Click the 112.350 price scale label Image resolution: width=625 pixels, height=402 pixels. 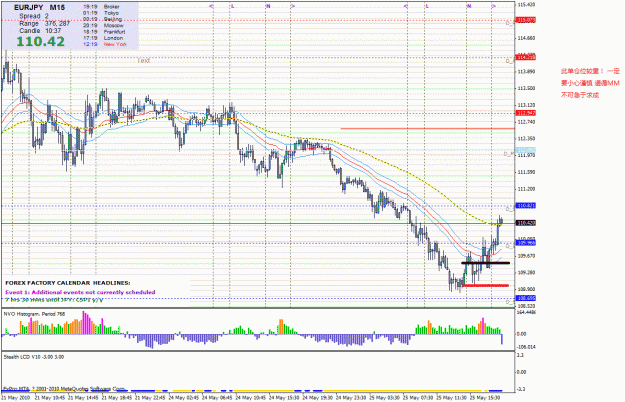(526, 139)
